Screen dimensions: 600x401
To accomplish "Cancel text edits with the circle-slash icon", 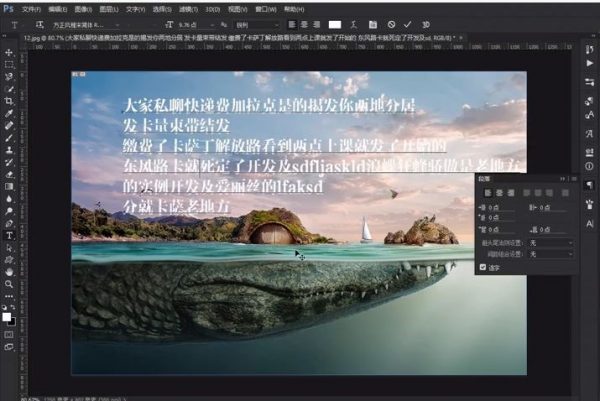I will click(x=391, y=22).
